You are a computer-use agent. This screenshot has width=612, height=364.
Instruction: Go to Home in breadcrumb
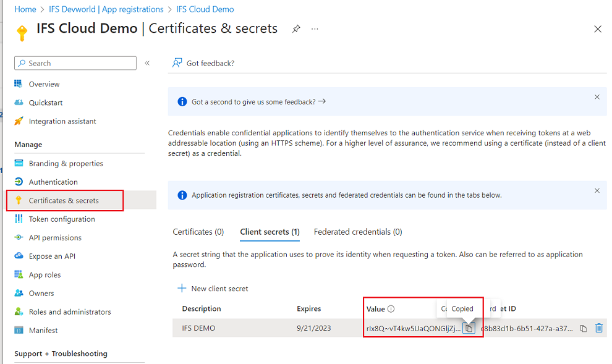coord(25,9)
